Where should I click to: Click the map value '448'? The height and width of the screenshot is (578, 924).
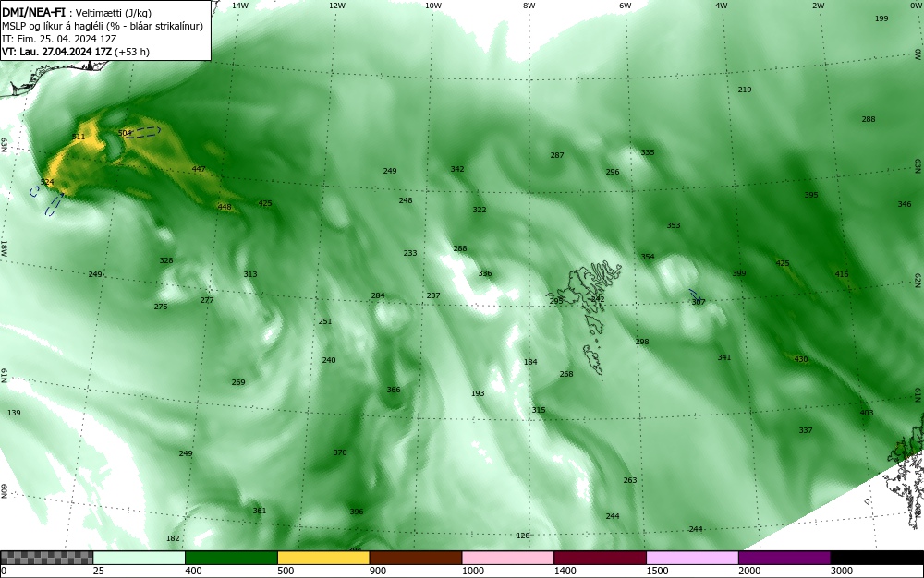(225, 207)
